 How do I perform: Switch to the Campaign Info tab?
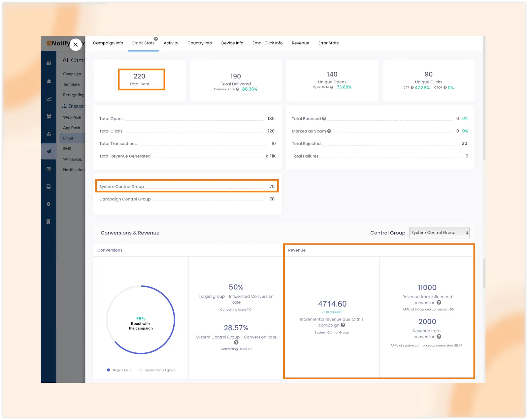pyautogui.click(x=108, y=43)
